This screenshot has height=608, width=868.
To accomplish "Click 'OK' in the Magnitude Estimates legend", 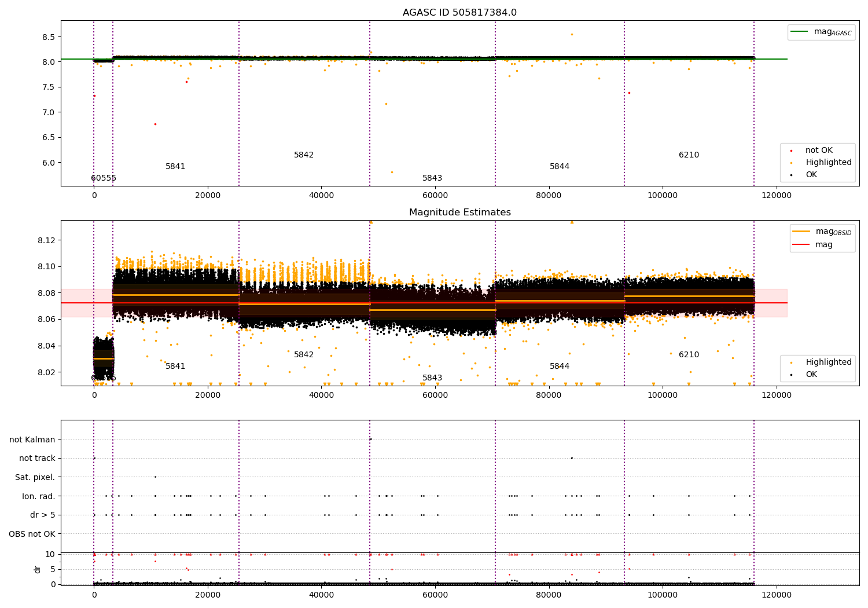I will point(811,375).
